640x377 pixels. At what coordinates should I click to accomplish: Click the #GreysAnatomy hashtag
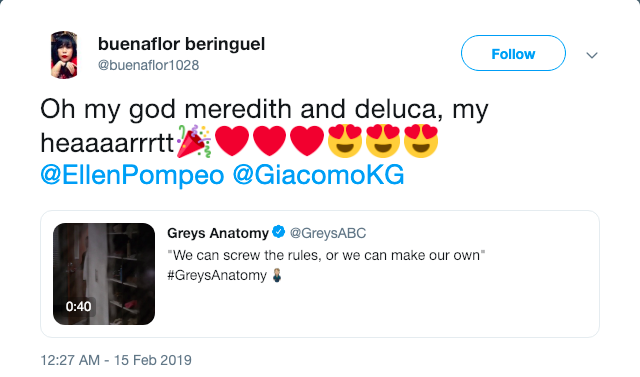(x=217, y=275)
